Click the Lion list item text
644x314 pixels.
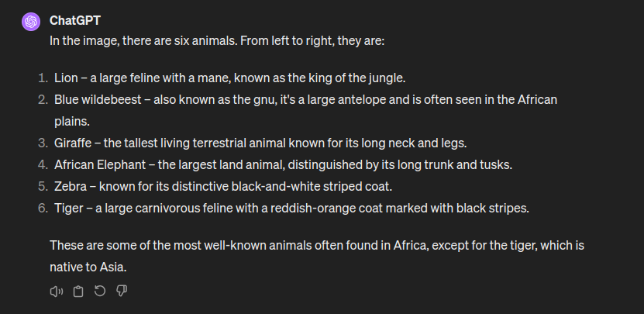(x=230, y=78)
